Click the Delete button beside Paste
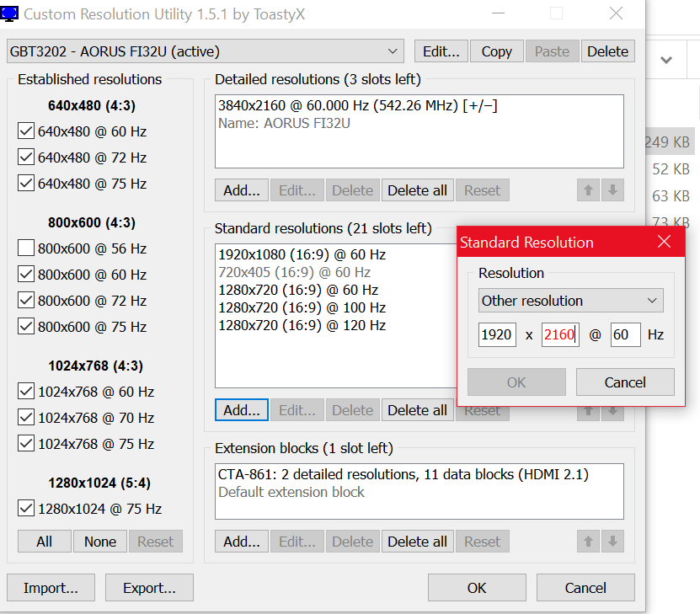 (607, 51)
